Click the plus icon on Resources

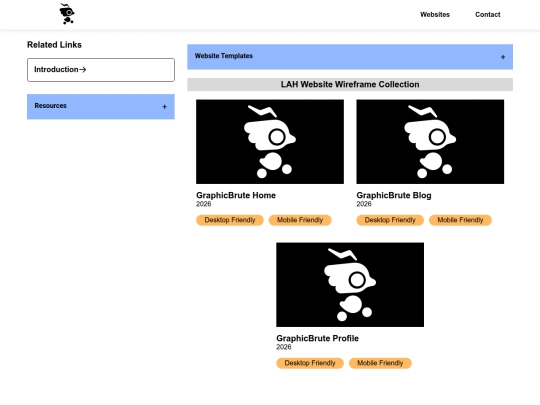pos(165,107)
